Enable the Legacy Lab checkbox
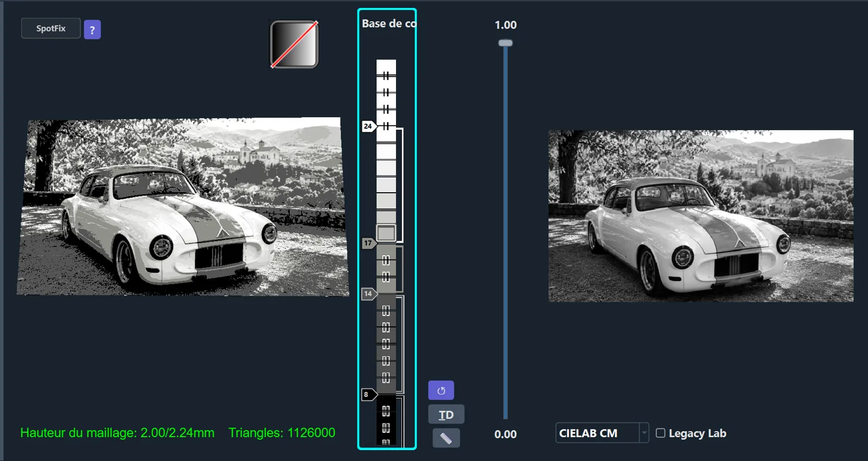This screenshot has height=461, width=868. pos(660,433)
